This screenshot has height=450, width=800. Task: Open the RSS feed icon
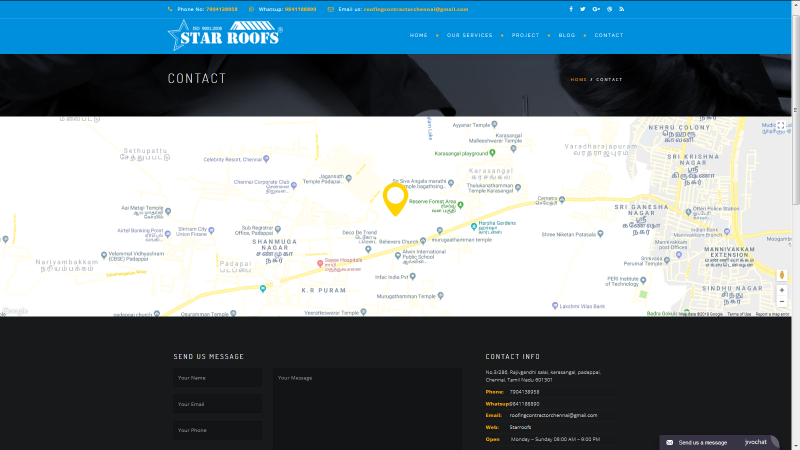coord(621,9)
